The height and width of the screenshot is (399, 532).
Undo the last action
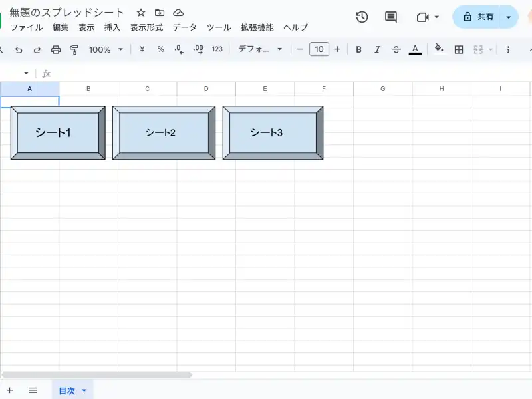(x=19, y=49)
